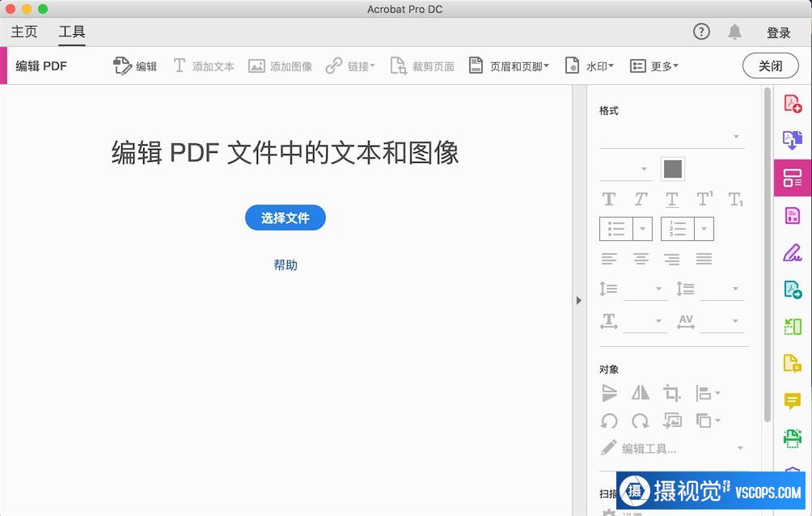Switch to the 主页 home tab
Viewport: 812px width, 516px height.
(23, 32)
